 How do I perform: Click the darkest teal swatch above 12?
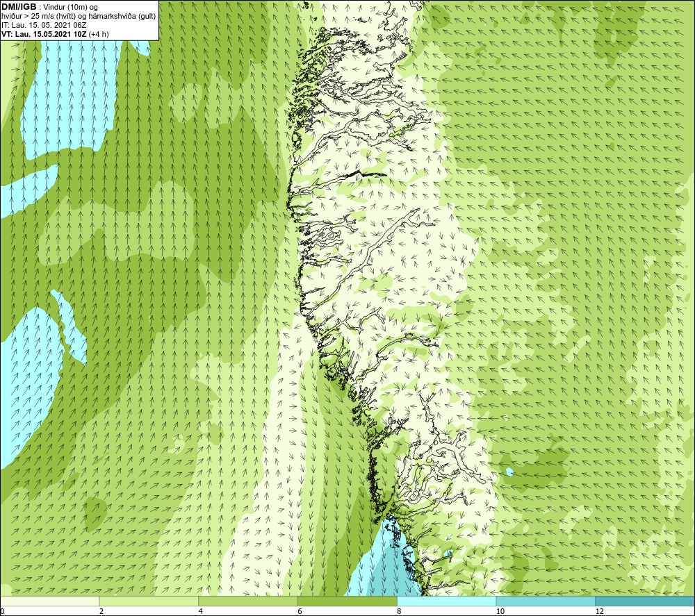tap(646, 601)
